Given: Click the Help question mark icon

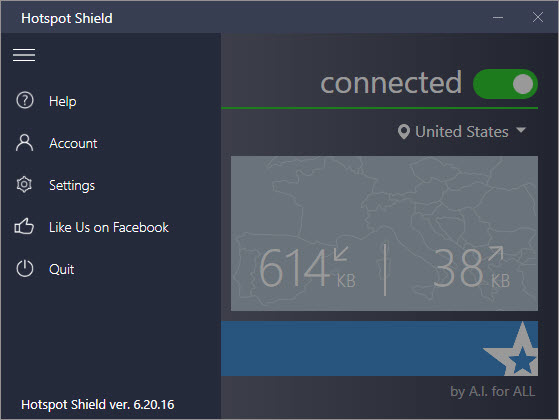Looking at the screenshot, I should (x=25, y=100).
